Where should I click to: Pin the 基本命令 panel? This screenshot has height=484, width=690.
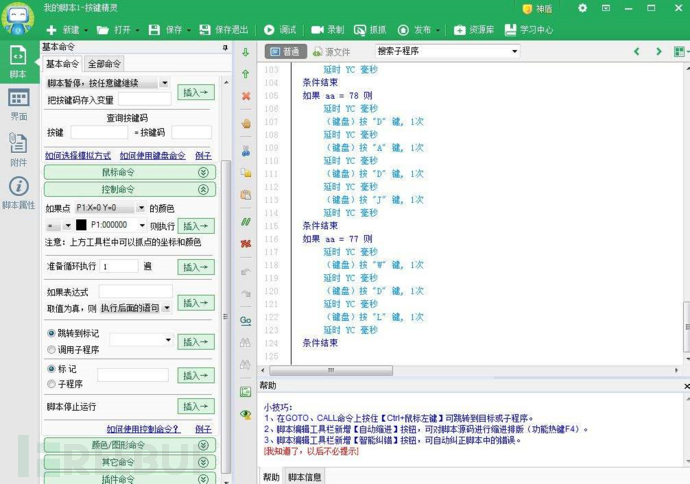225,47
